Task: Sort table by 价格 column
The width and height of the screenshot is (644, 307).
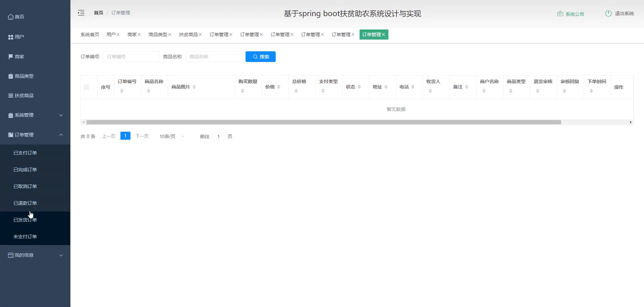Action: tap(279, 87)
